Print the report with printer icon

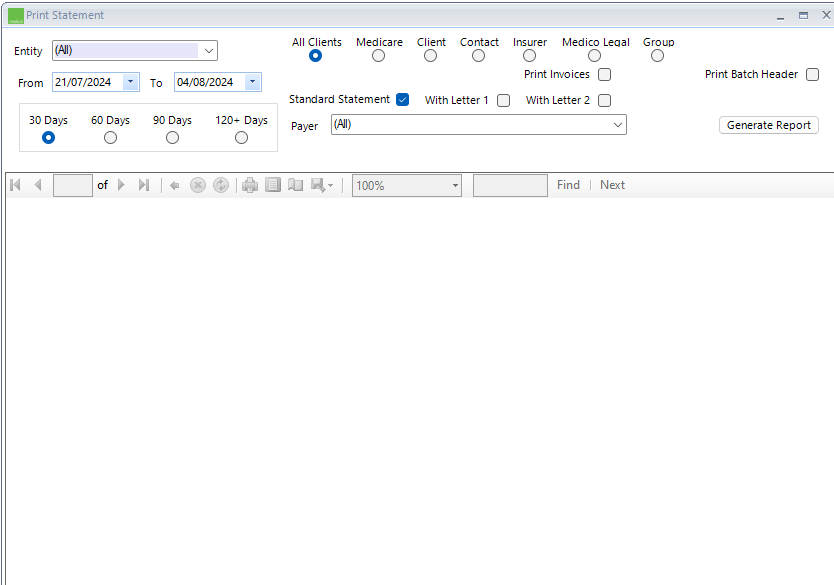[x=250, y=185]
